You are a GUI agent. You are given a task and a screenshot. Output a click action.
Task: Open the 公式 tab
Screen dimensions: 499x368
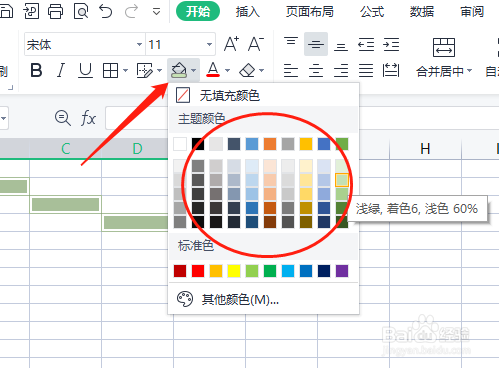tap(372, 12)
